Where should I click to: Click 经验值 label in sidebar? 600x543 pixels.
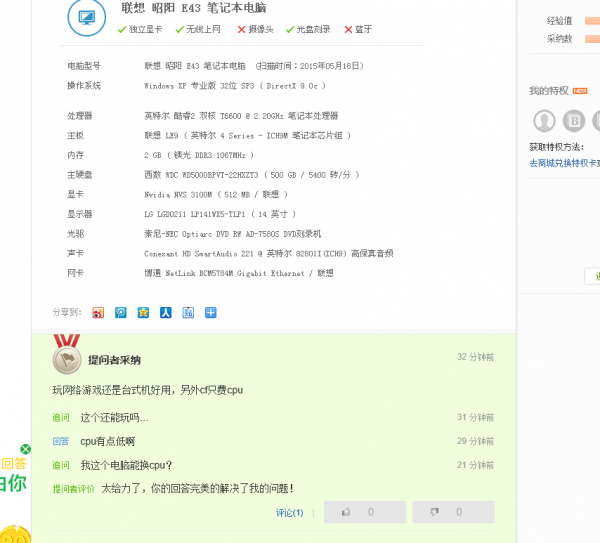(x=559, y=21)
